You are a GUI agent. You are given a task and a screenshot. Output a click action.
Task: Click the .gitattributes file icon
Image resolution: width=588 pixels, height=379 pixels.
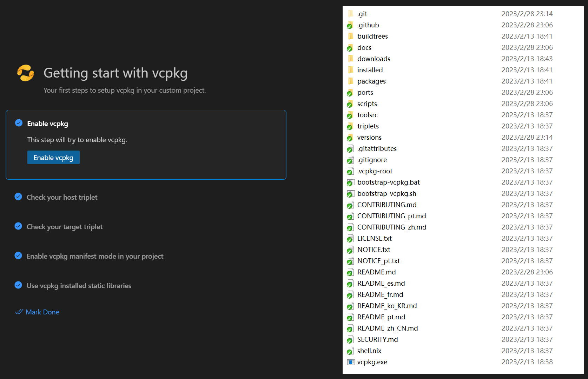pos(350,148)
